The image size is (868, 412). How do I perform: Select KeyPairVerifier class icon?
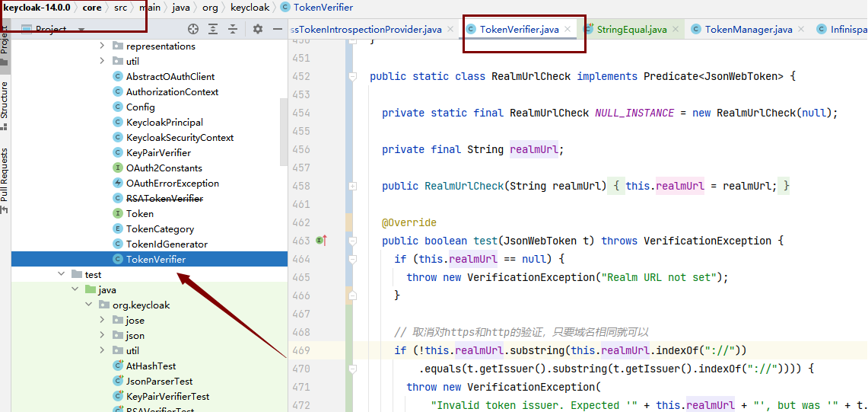tap(117, 152)
